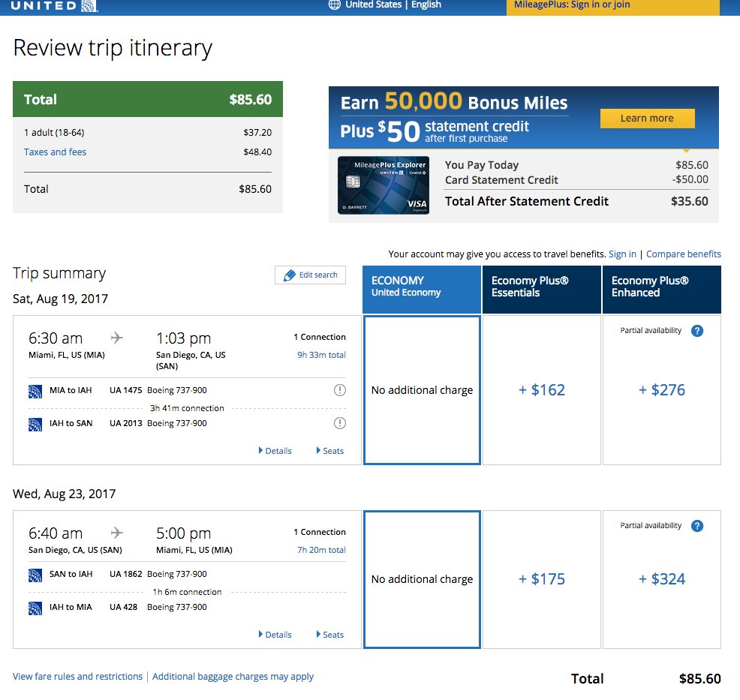
Task: Click the United logo icon beside MIA to IAH
Action: click(35, 392)
